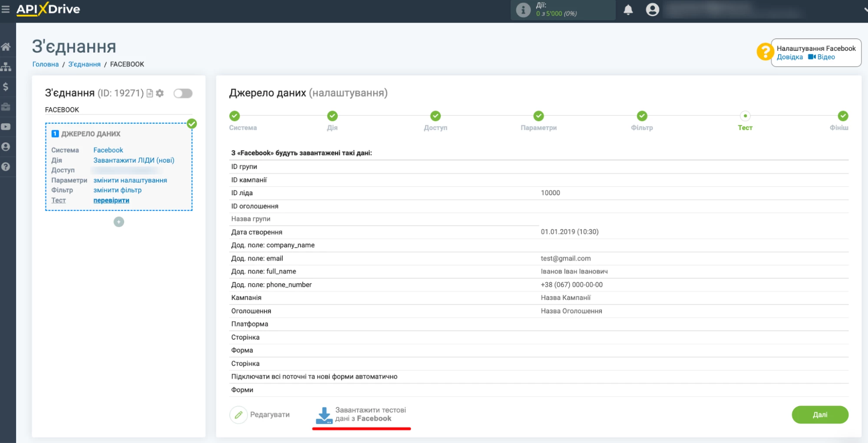Select the Параметри step label

(x=538, y=128)
